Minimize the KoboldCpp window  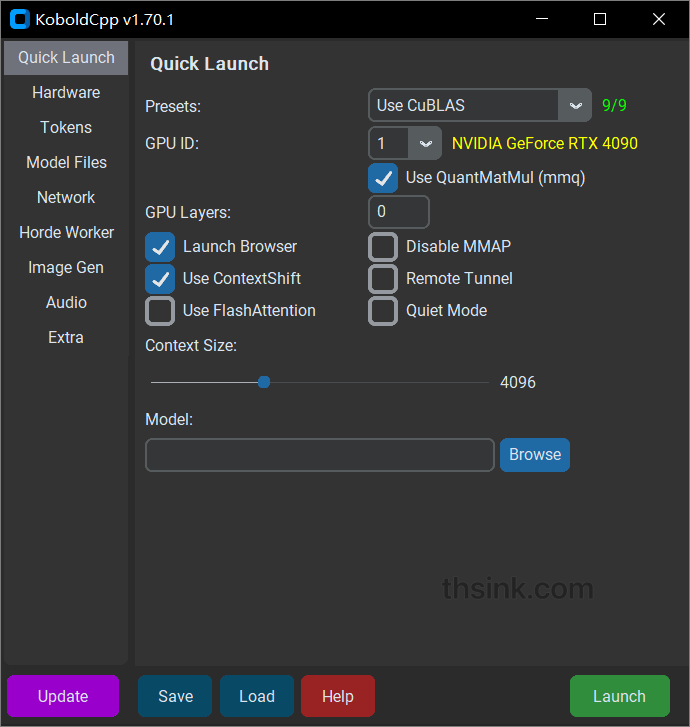point(542,19)
